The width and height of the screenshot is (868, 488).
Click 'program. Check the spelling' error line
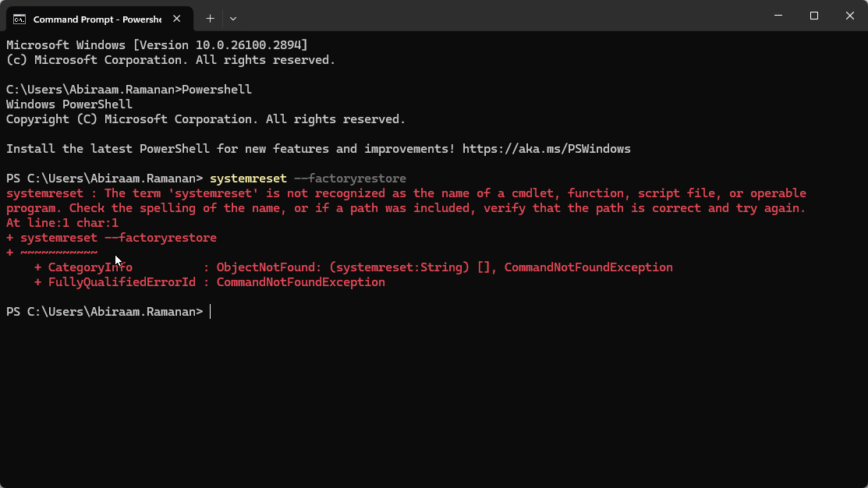pyautogui.click(x=406, y=209)
